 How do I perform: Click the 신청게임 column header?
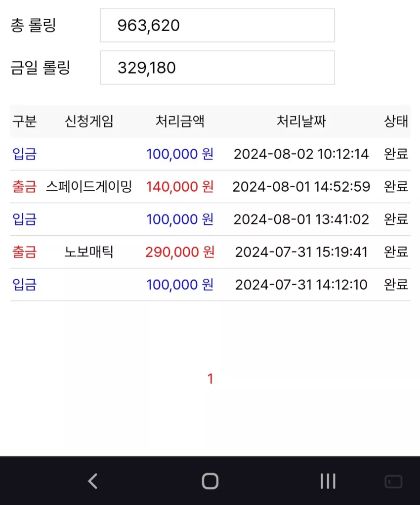coord(89,122)
